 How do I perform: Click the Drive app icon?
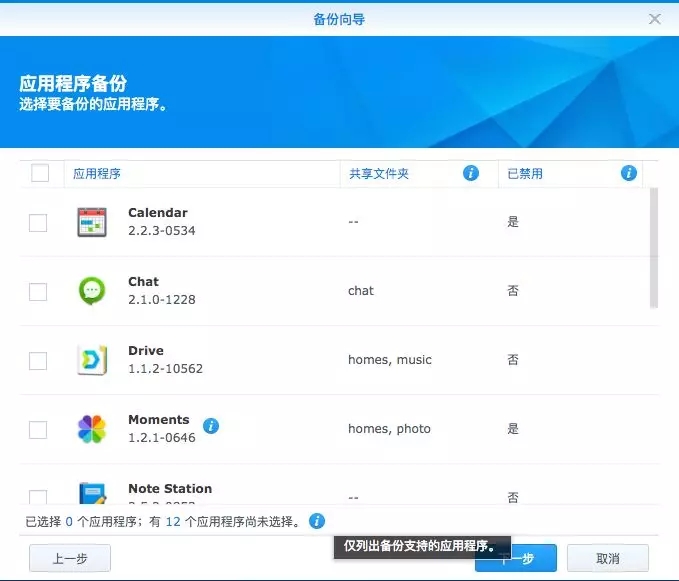point(92,360)
